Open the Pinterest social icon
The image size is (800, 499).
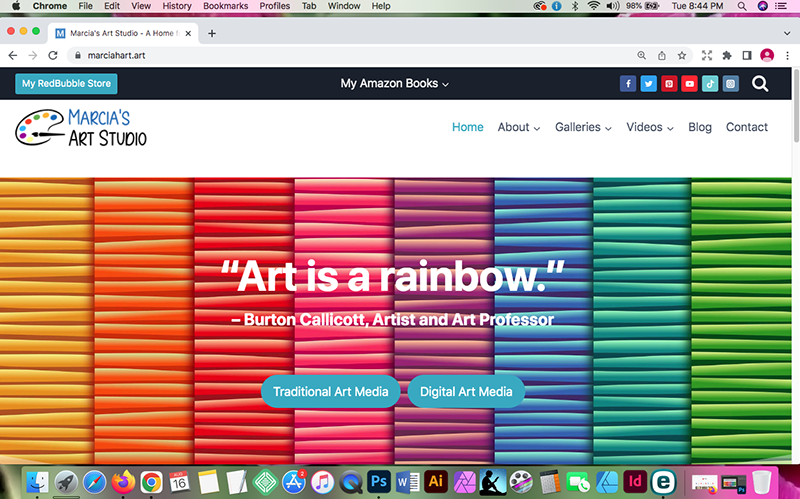tap(669, 84)
